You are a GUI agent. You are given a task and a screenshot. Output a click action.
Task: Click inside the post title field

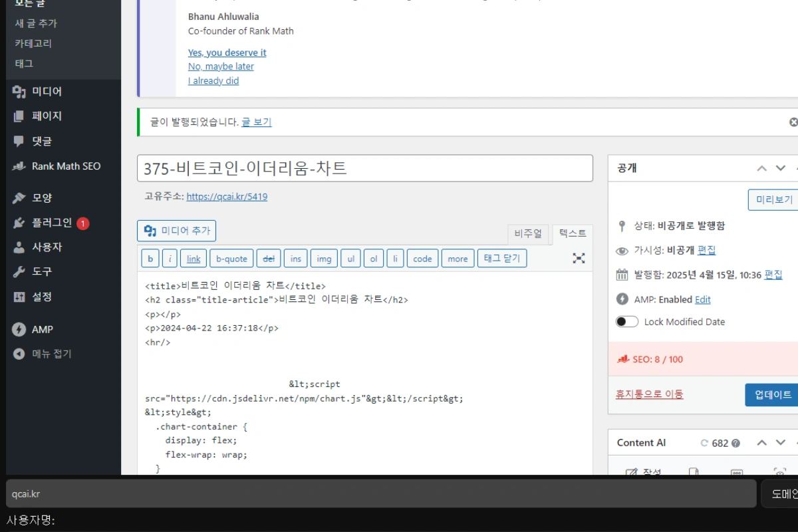click(x=364, y=168)
